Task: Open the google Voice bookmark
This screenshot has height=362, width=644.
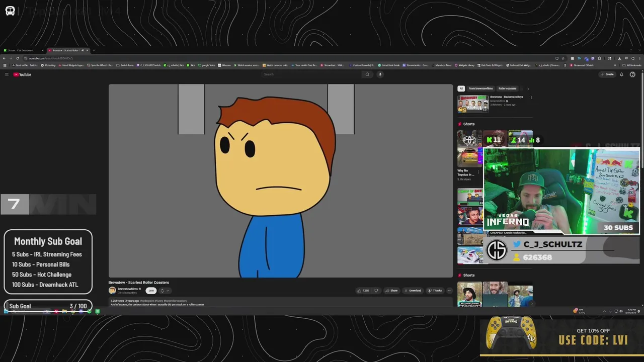Action: [x=207, y=65]
